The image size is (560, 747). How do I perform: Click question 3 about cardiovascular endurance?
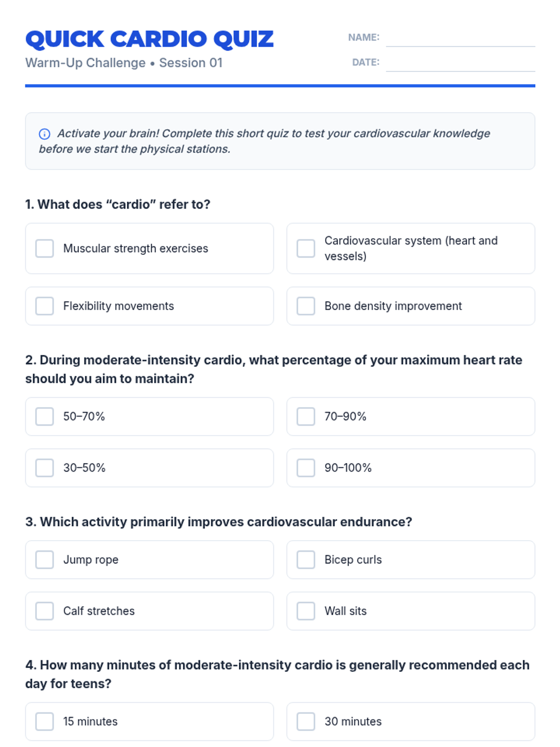click(218, 522)
